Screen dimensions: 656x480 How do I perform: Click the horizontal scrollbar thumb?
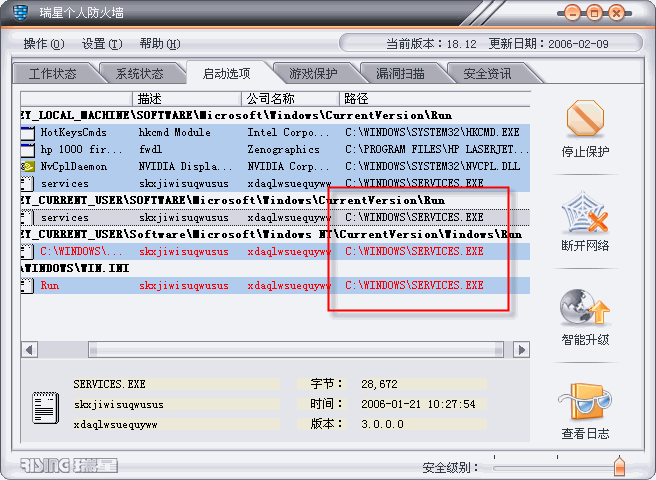tap(296, 349)
